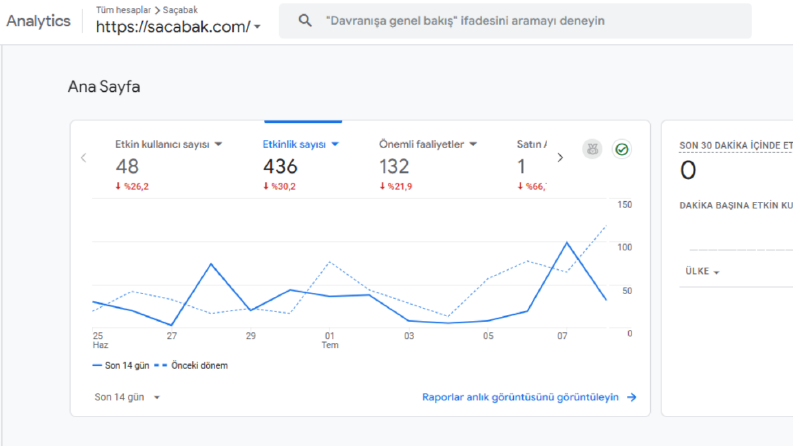Viewport: 793px width, 446px height.
Task: Click the %26,2 decrease indicator
Action: (x=132, y=187)
